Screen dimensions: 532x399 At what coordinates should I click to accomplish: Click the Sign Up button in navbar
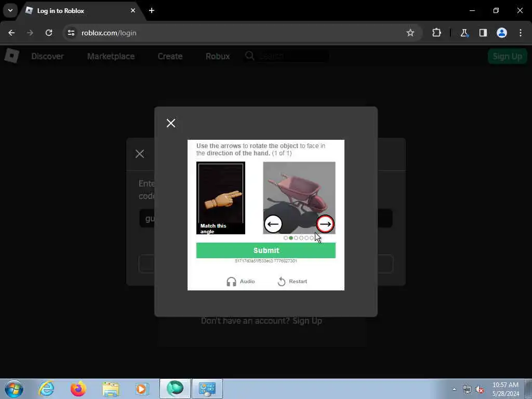point(507,56)
